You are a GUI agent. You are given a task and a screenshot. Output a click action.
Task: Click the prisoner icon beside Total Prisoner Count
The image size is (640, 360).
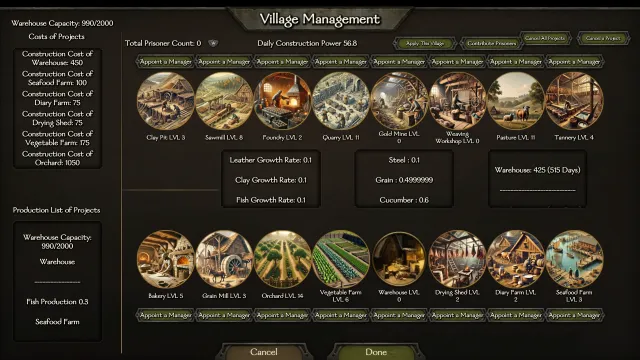[213, 43]
